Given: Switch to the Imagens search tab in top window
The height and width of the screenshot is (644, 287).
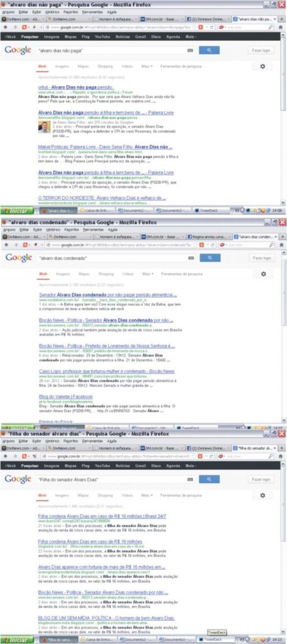Looking at the screenshot, I should pyautogui.click(x=63, y=66).
